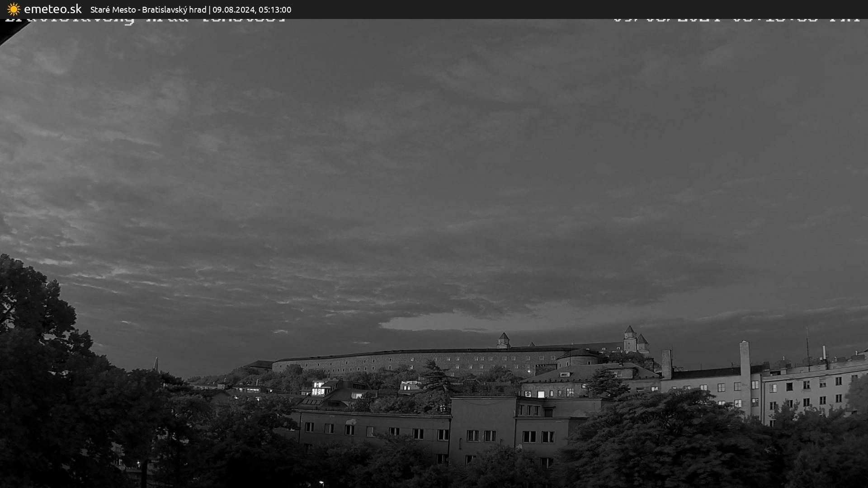Image resolution: width=868 pixels, height=488 pixels.
Task: Click the partially hidden camera name overlay
Action: (x=145, y=20)
